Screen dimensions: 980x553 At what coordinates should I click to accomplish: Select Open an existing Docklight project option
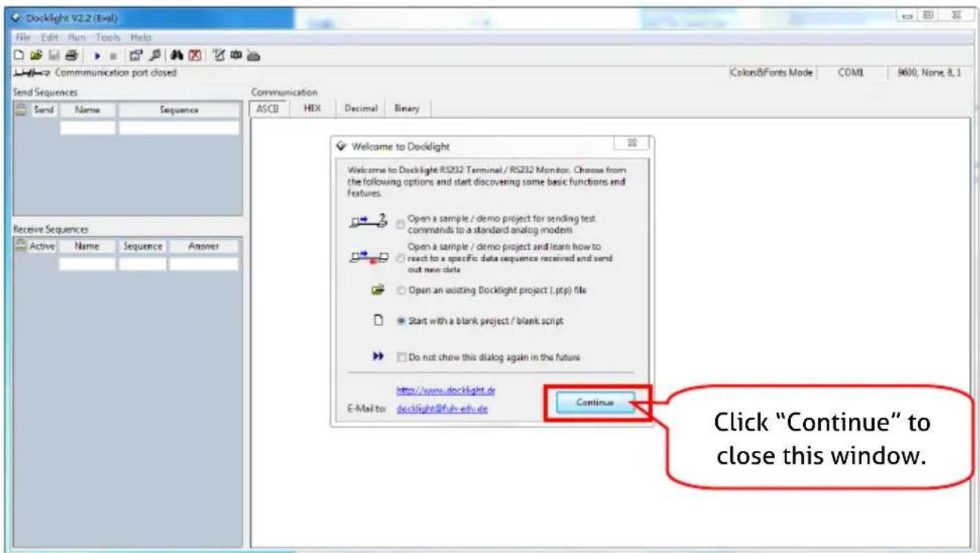401,290
